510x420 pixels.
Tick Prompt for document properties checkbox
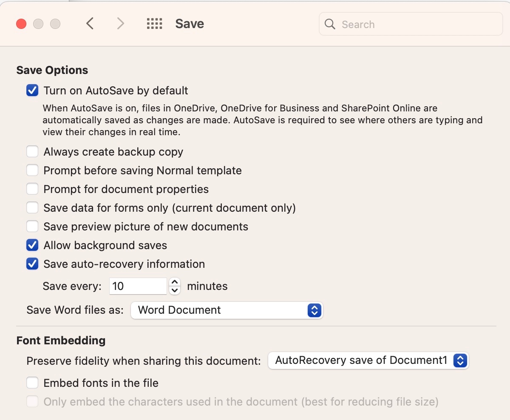click(x=32, y=189)
